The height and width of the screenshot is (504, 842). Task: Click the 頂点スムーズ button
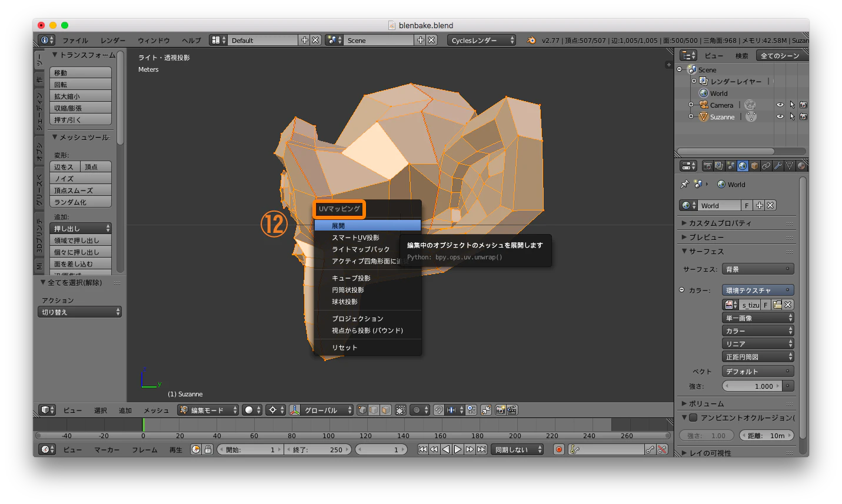[x=81, y=190]
